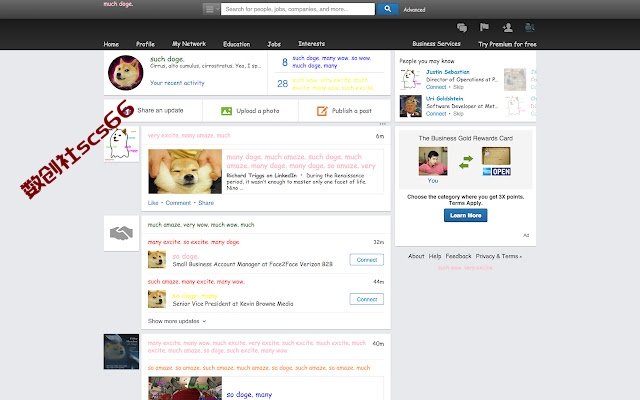Open the Feedback footer link
The width and height of the screenshot is (640, 400).
[x=458, y=256]
